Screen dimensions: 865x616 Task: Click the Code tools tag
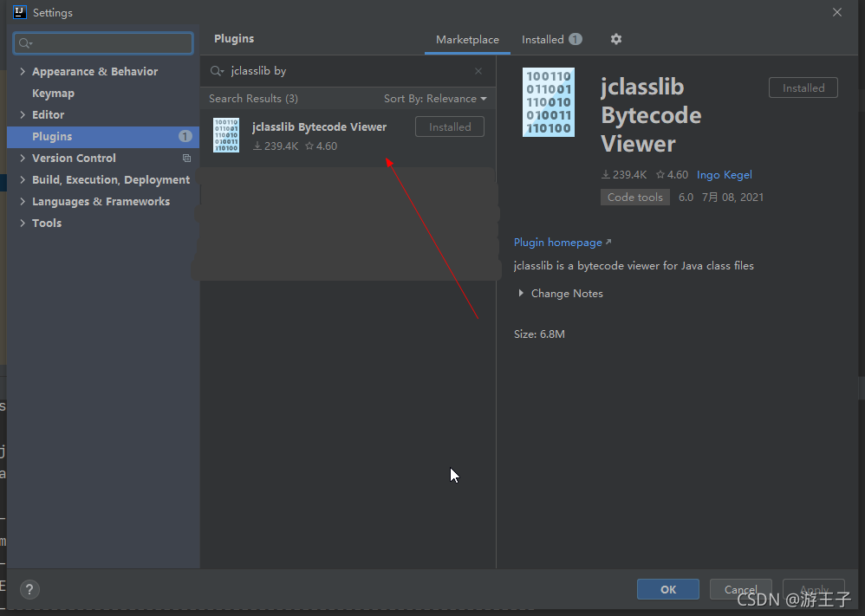tap(635, 198)
